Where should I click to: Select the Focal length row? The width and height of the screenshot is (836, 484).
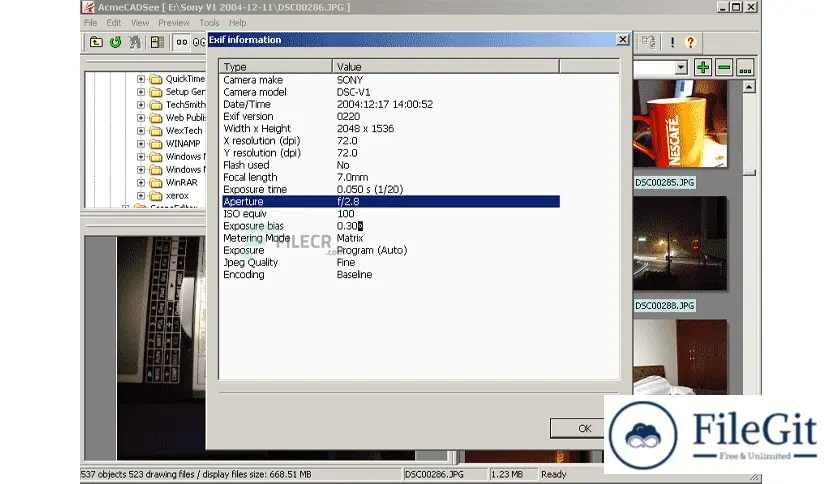[x=391, y=177]
